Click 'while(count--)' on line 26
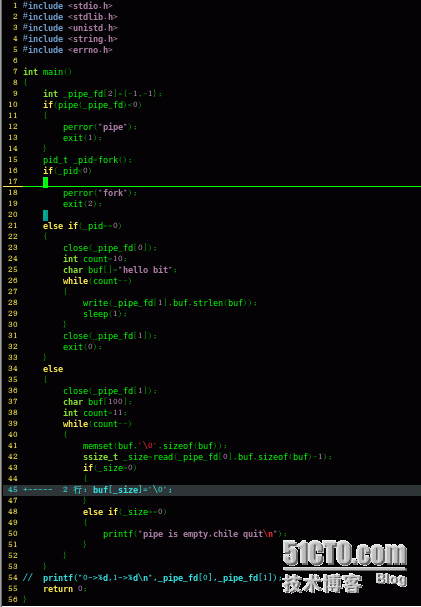 tap(98, 281)
